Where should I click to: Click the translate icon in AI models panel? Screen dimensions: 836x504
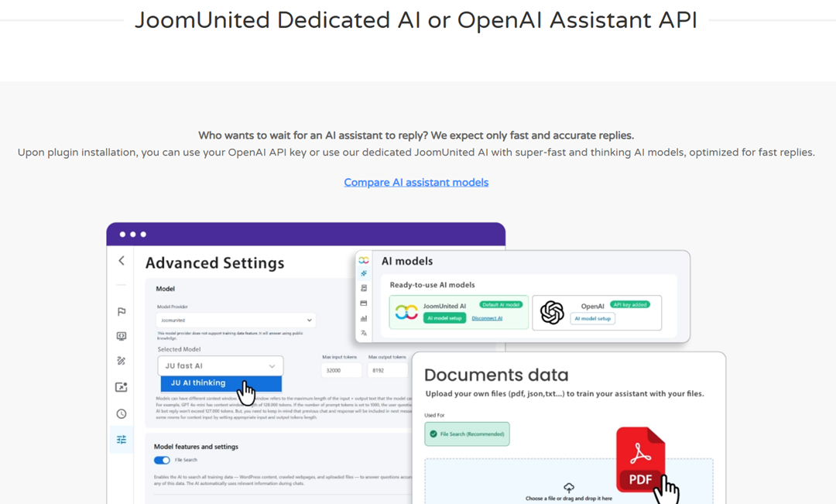click(x=364, y=333)
